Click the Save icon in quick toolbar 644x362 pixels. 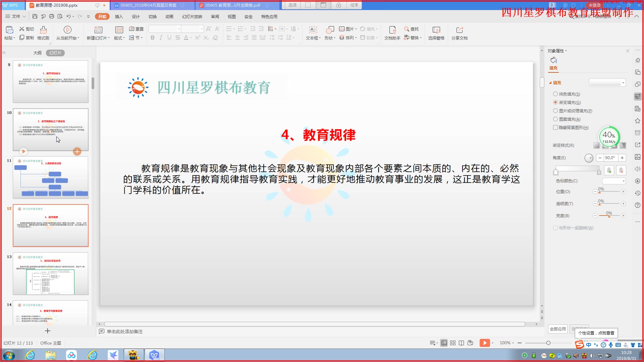pyautogui.click(x=35, y=16)
